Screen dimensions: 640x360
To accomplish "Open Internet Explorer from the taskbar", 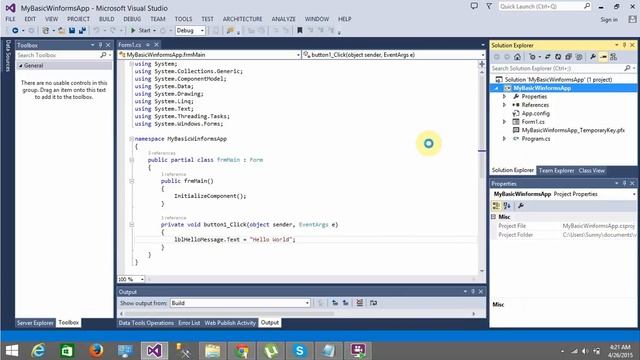I will (38, 351).
